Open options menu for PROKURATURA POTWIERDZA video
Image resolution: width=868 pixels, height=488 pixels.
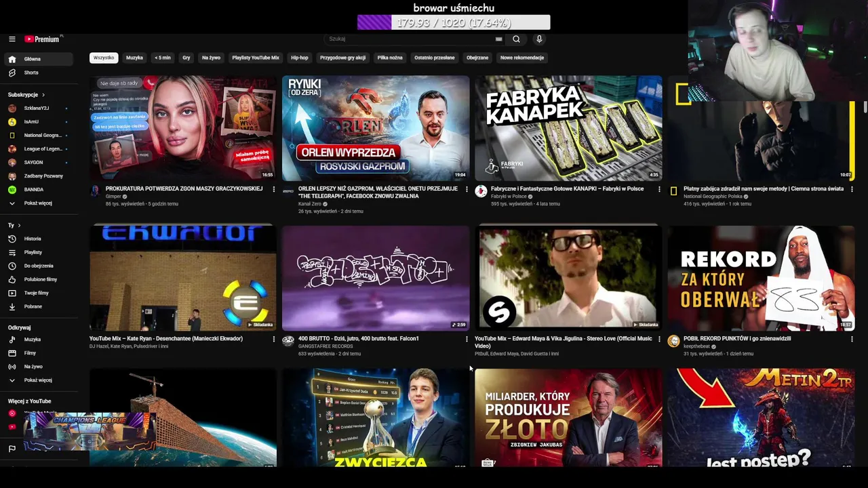click(274, 189)
